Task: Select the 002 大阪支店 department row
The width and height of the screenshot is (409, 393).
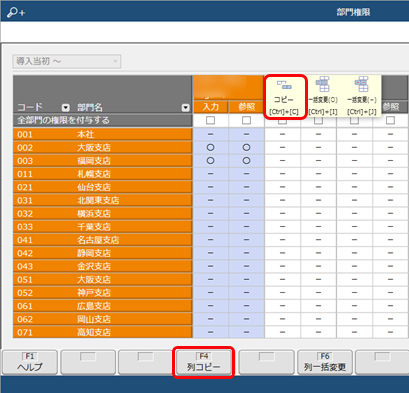Action: click(x=103, y=148)
